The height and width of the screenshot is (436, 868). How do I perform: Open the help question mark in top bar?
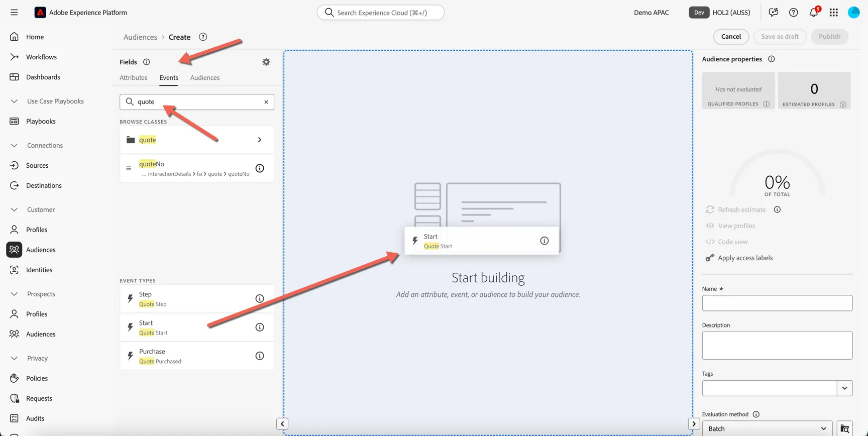point(794,13)
